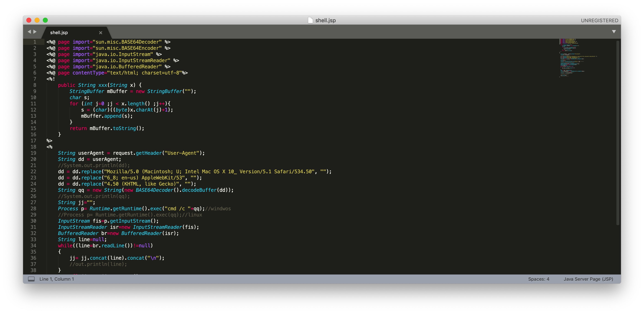
Task: Click the UNREGISTERED label in title bar
Action: pyautogui.click(x=599, y=21)
